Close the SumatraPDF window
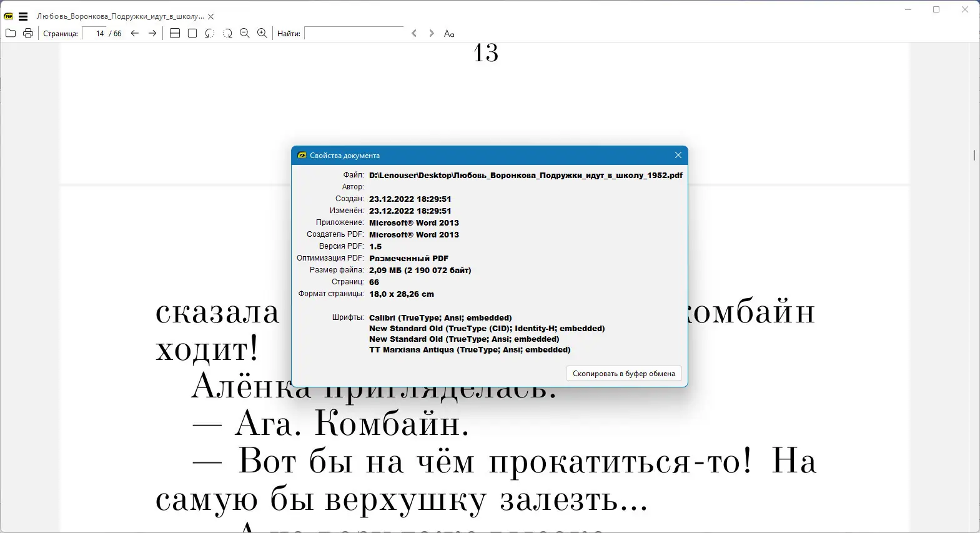Screen dimensions: 980x533 965,9
